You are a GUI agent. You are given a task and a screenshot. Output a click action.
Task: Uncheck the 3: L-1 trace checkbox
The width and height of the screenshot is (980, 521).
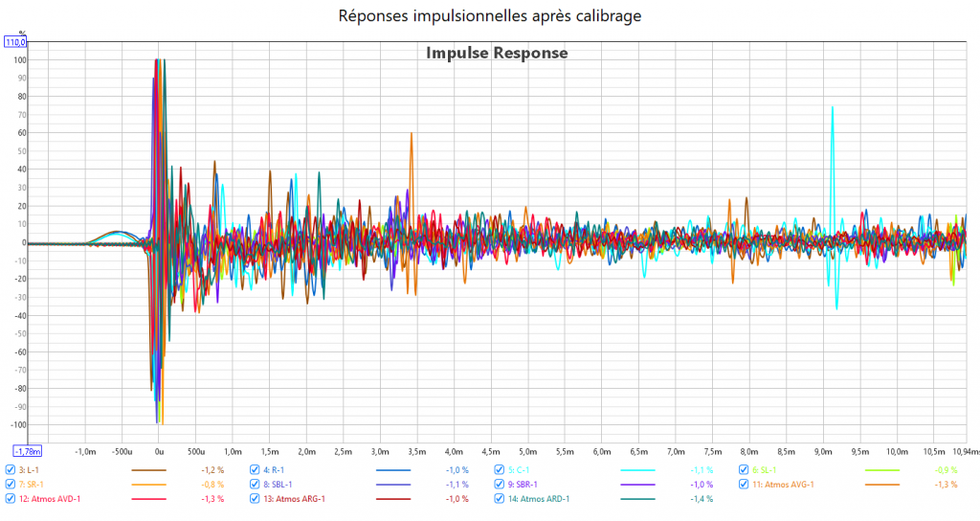click(x=11, y=470)
